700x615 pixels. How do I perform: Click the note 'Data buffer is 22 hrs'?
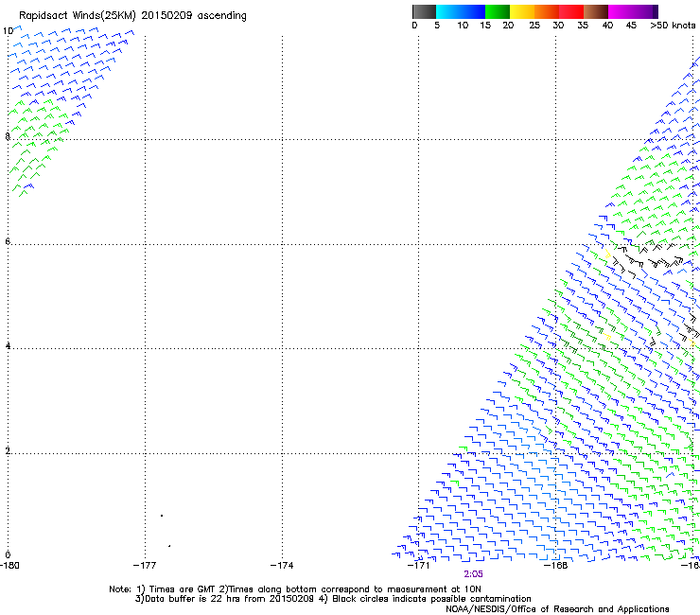tap(194, 599)
